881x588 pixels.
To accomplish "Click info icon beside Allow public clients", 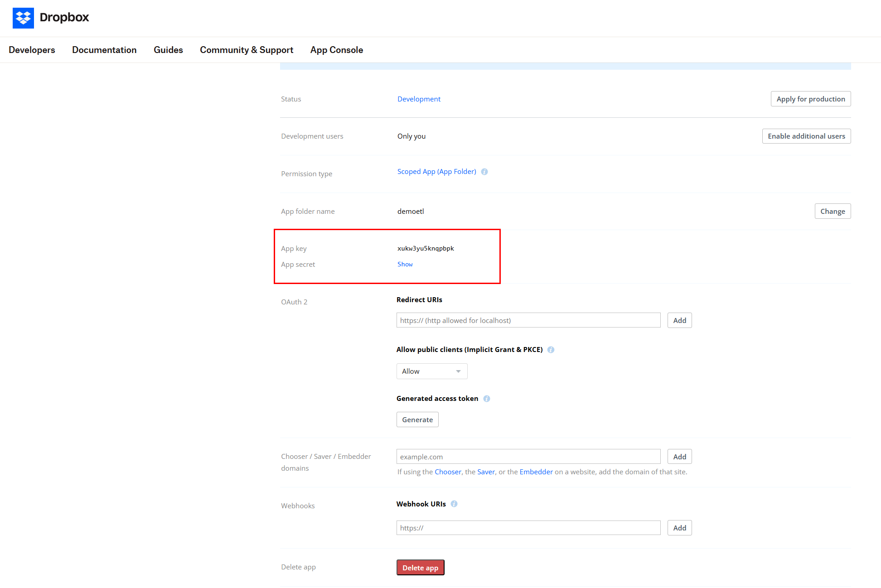I will [x=551, y=350].
